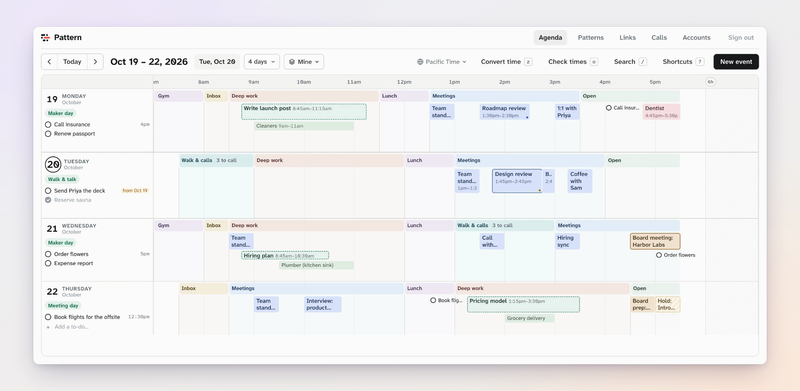The image size is (800, 391).
Task: Check off Expense report to-do
Action: [48, 263]
